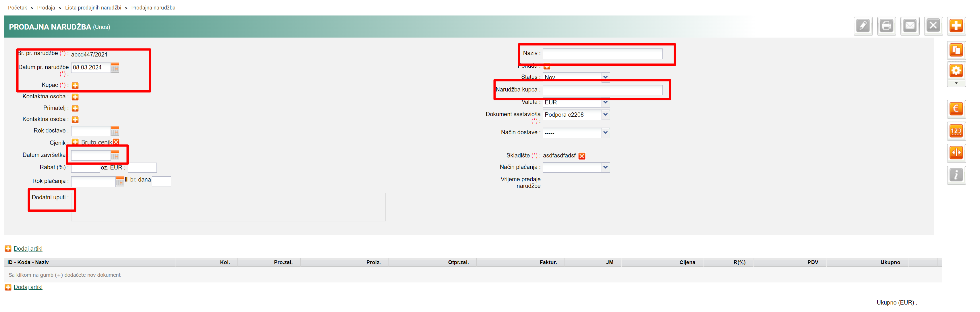The image size is (980, 312).
Task: Click the pencil edit icon in header
Action: (863, 26)
